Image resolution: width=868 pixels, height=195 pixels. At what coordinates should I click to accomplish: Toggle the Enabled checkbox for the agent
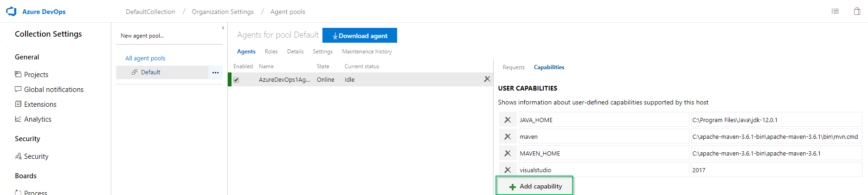tap(236, 80)
